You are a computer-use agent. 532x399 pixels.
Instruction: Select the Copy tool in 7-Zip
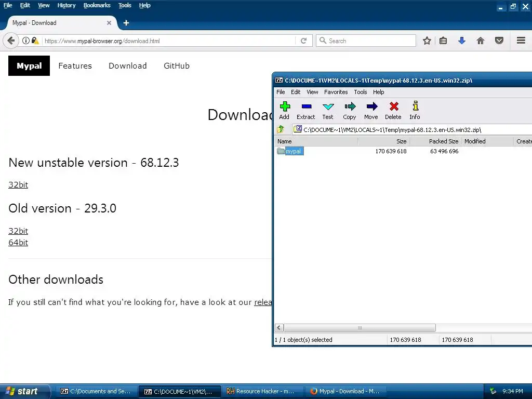pos(350,111)
